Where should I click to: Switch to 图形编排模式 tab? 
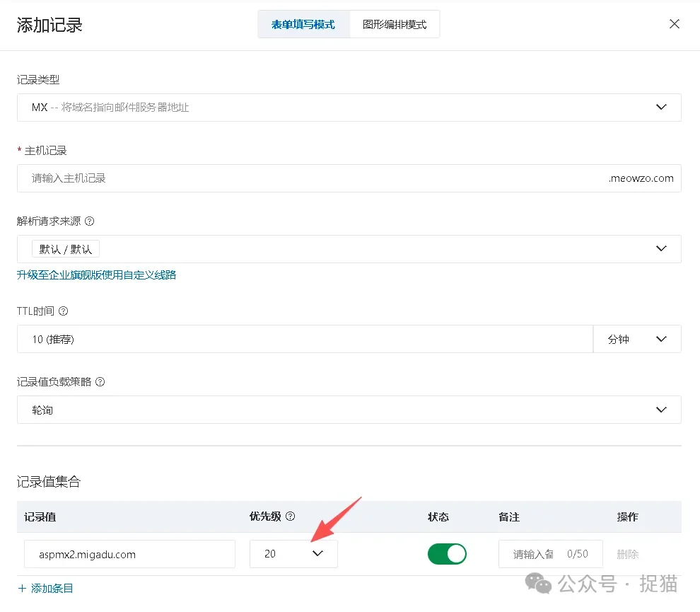pyautogui.click(x=394, y=23)
